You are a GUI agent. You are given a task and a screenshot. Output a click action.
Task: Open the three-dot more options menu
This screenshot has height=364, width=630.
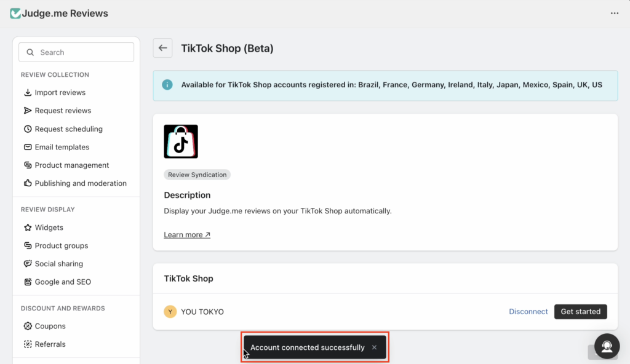click(x=615, y=13)
